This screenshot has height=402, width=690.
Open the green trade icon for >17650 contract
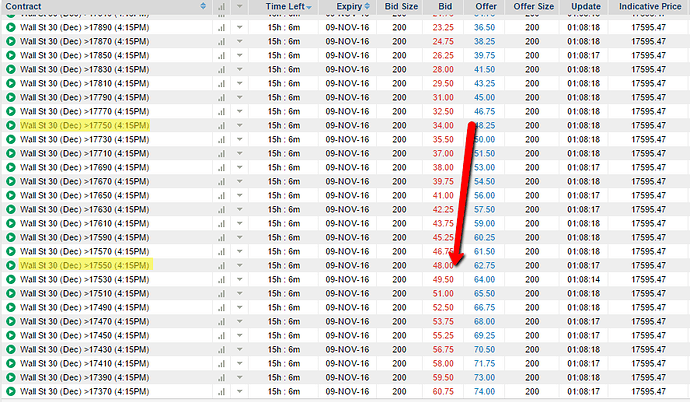click(11, 195)
